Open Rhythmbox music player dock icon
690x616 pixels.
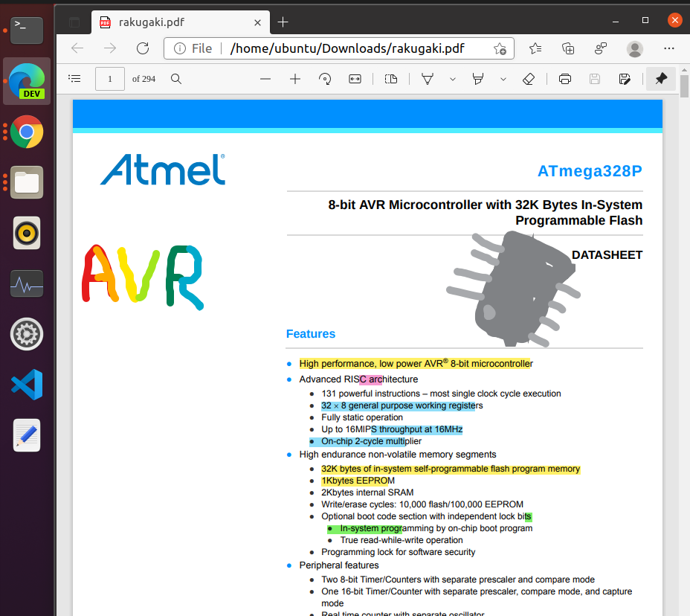coord(27,233)
